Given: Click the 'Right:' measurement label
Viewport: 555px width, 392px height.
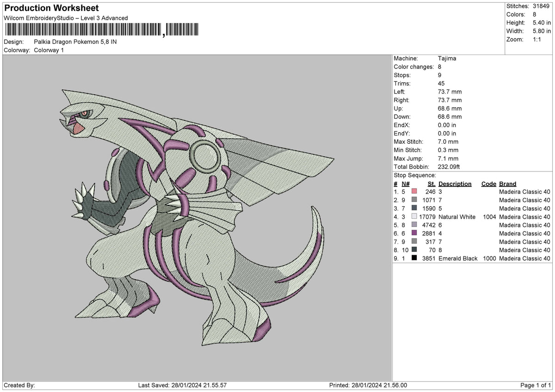Looking at the screenshot, I should pos(401,100).
